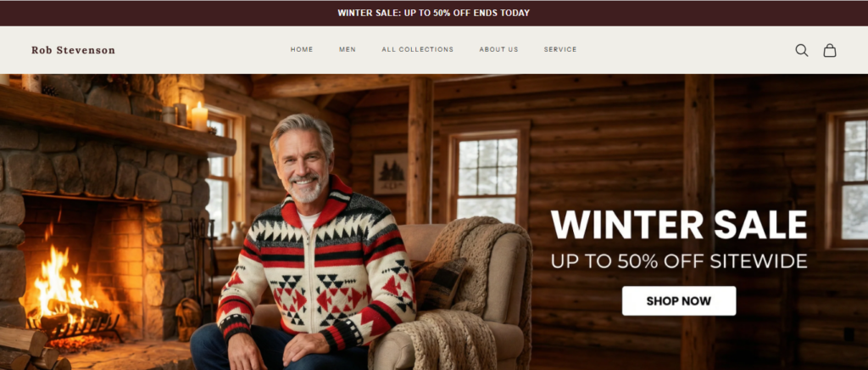Go to the HOME menu item

pyautogui.click(x=302, y=49)
